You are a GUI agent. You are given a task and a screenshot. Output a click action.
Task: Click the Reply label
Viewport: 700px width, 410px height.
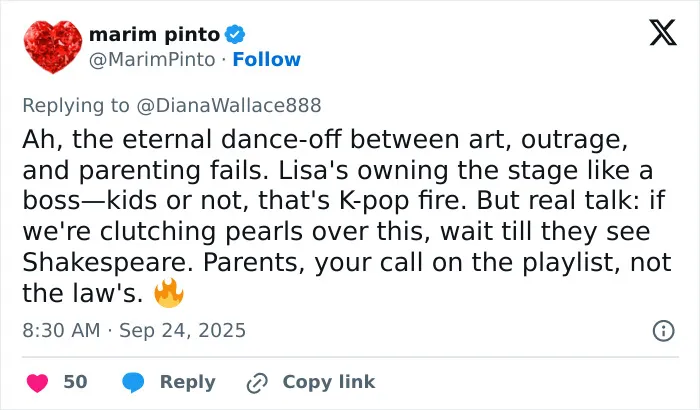click(188, 382)
